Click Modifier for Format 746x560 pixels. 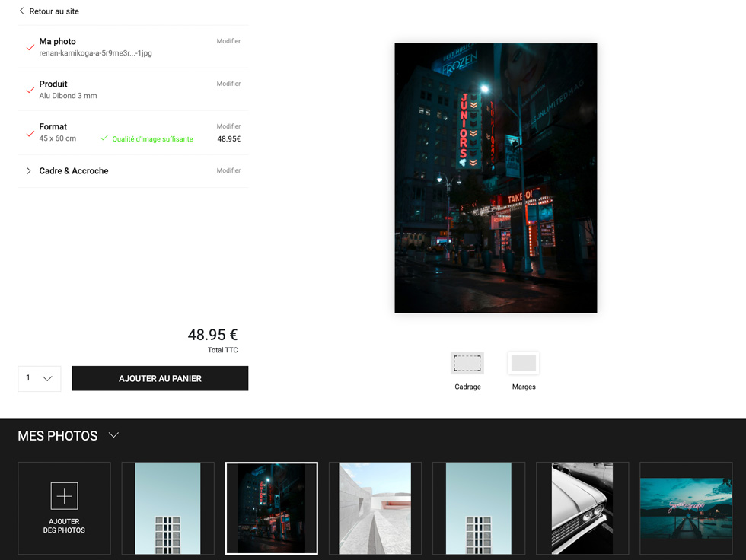pos(228,126)
